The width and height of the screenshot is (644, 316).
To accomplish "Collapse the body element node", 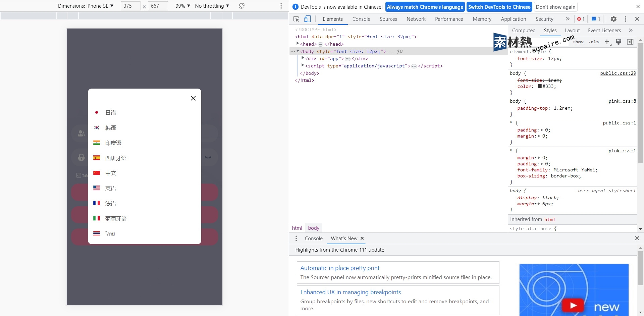I will (298, 51).
